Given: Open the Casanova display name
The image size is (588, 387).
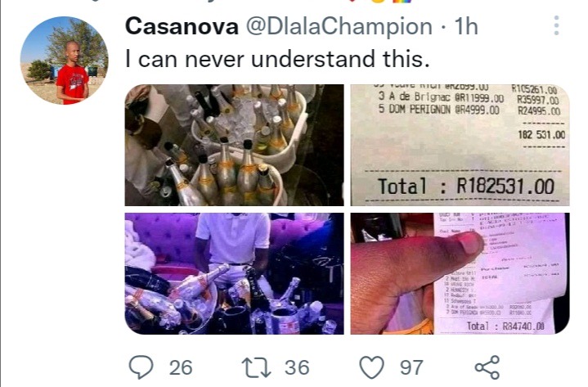Looking at the screenshot, I should point(182,27).
